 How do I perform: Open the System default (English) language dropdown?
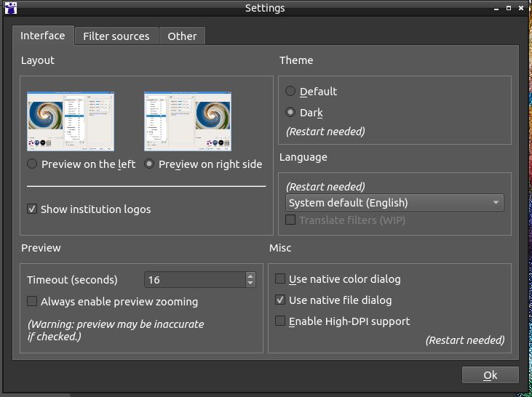click(394, 203)
